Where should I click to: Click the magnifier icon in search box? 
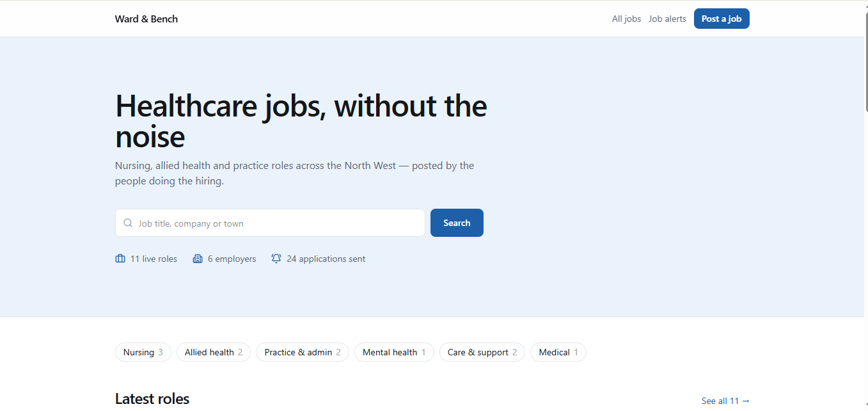pos(128,223)
